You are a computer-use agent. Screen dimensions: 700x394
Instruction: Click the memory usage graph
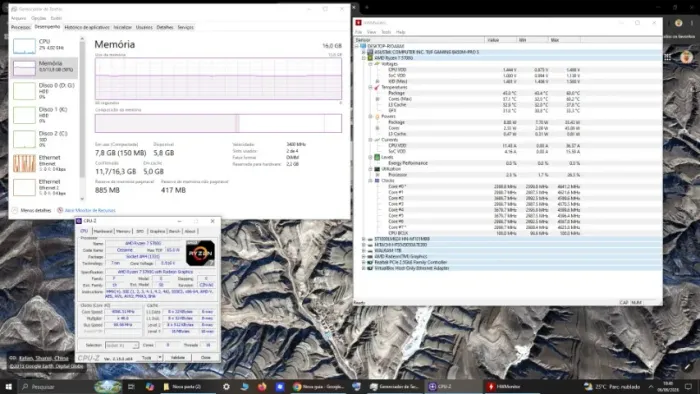pyautogui.click(x=218, y=79)
